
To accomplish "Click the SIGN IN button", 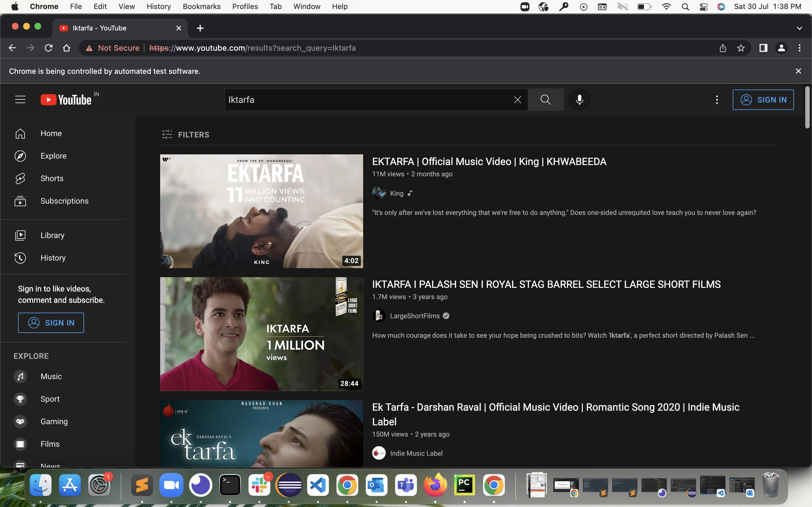I will [764, 99].
